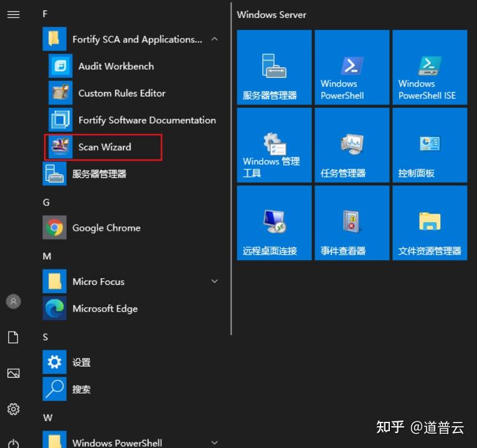Viewport: 477px width, 448px height.
Task: Open the Windows PowerShell tile
Action: click(x=352, y=67)
